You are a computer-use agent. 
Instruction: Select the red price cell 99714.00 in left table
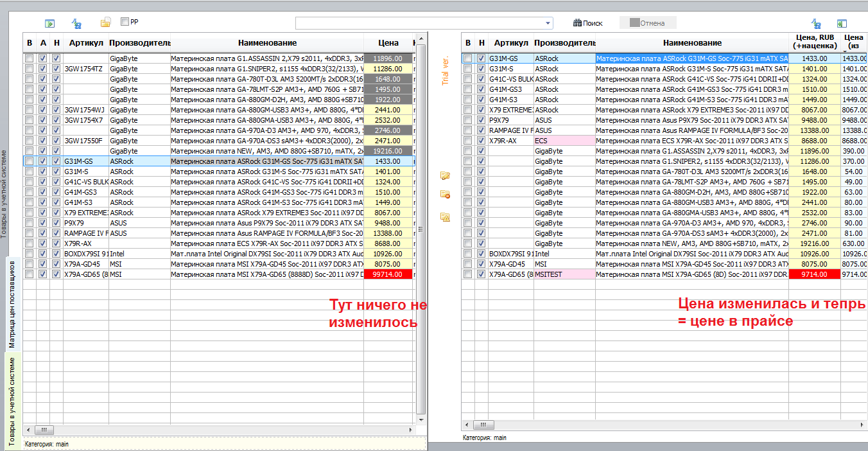(x=388, y=274)
